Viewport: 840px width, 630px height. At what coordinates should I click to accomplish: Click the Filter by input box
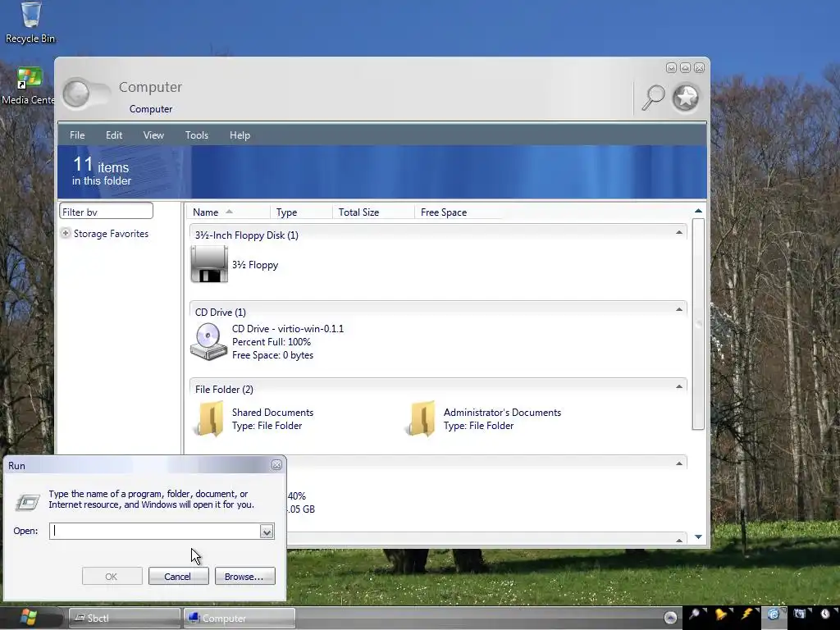pyautogui.click(x=106, y=211)
